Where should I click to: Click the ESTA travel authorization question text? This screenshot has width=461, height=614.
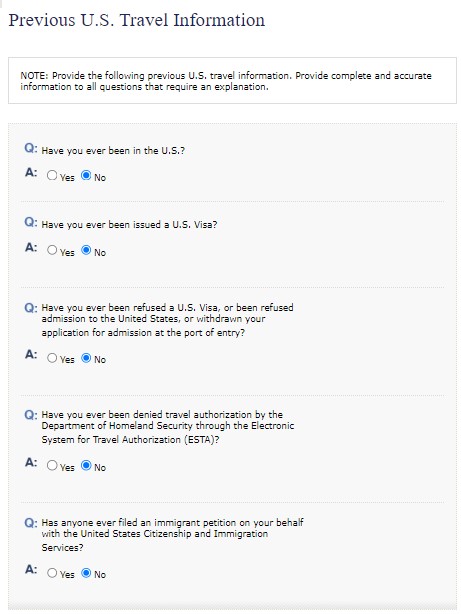(x=168, y=427)
